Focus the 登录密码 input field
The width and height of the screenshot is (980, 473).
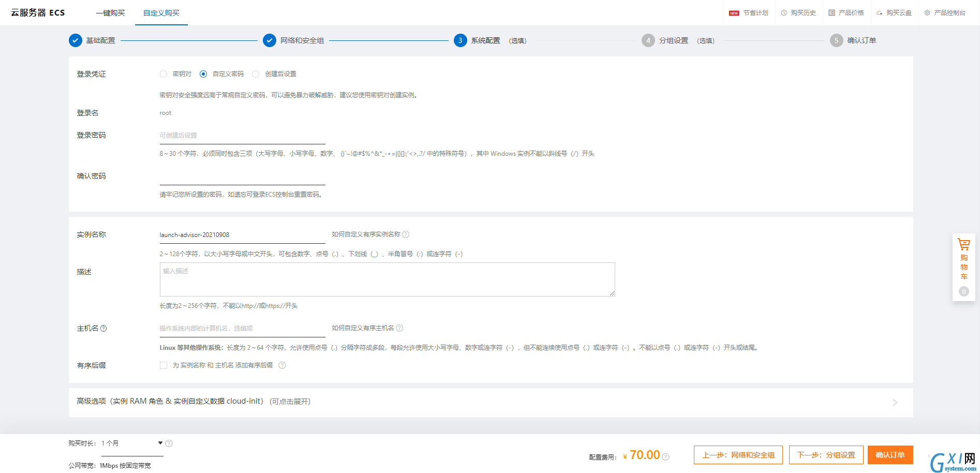click(243, 136)
